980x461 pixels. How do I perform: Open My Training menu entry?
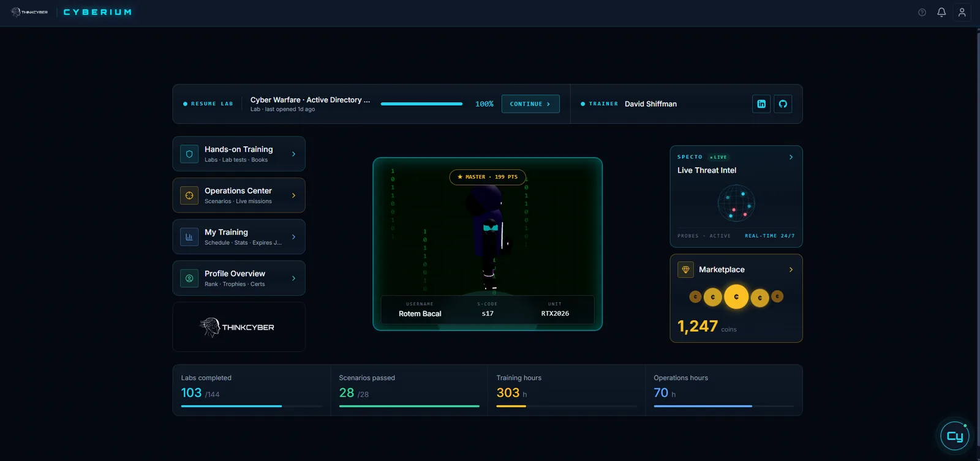point(239,237)
